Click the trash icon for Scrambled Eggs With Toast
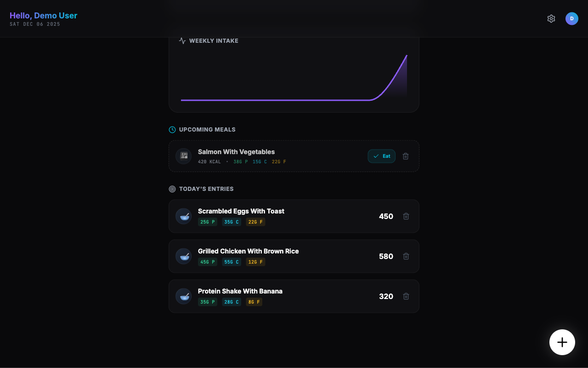This screenshot has width=588, height=368. pos(406,216)
